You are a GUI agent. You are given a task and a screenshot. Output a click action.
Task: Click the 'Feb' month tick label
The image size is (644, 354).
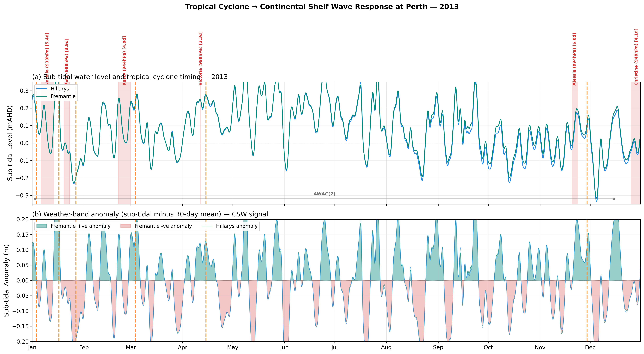click(x=84, y=348)
